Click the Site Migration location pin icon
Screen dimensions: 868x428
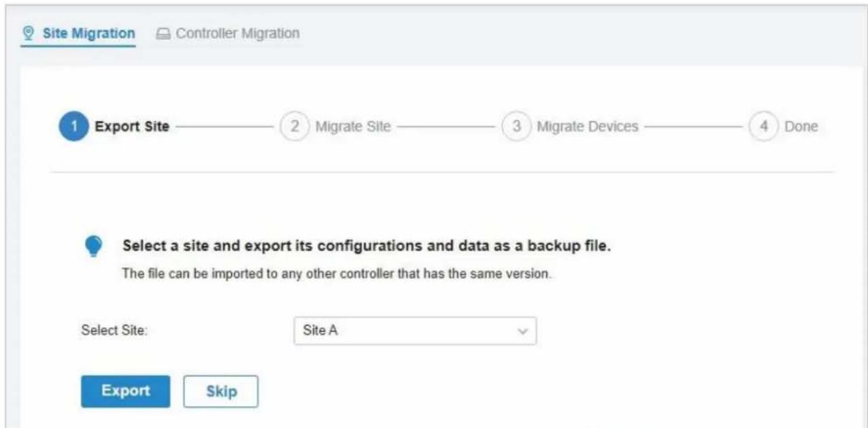[x=28, y=33]
